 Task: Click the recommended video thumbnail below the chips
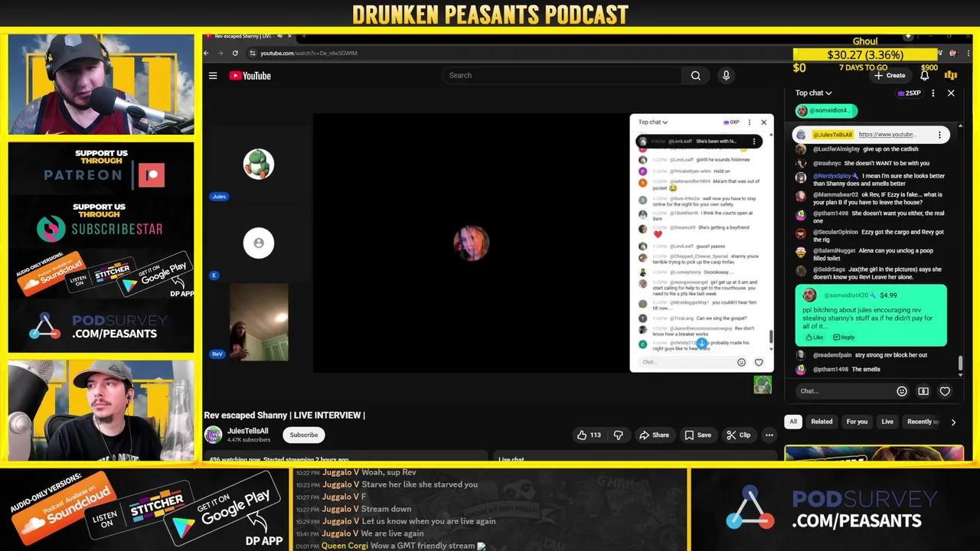[x=874, y=452]
